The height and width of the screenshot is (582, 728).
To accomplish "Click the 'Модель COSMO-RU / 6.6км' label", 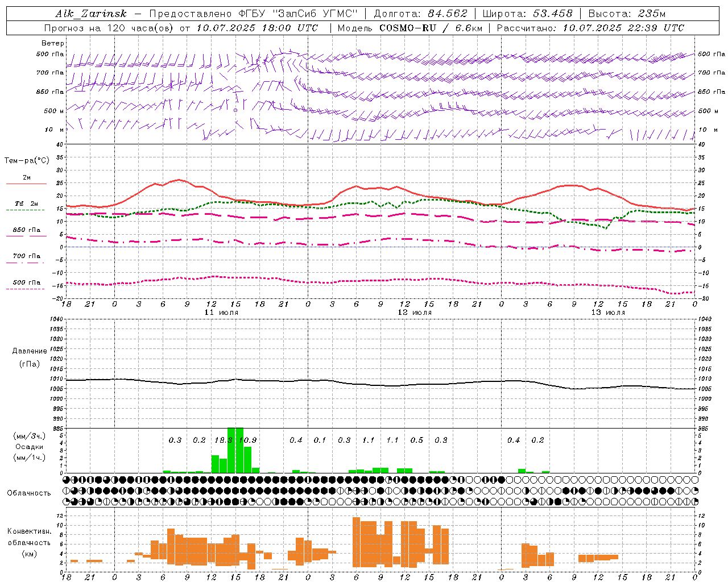I will tap(410, 28).
